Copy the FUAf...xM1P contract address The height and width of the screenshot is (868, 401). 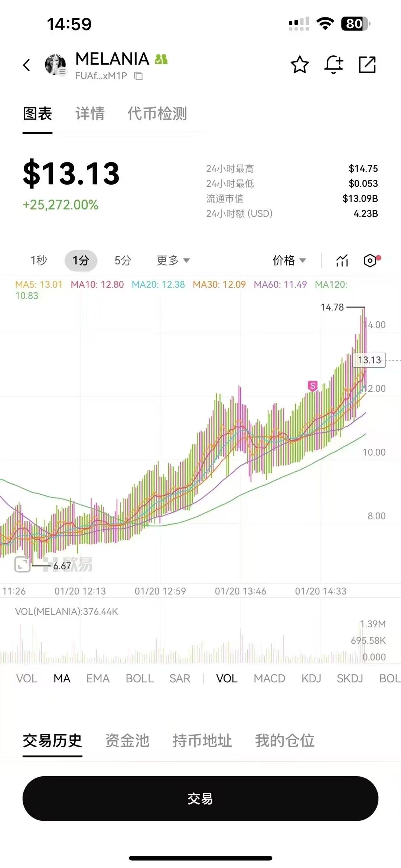tap(138, 76)
